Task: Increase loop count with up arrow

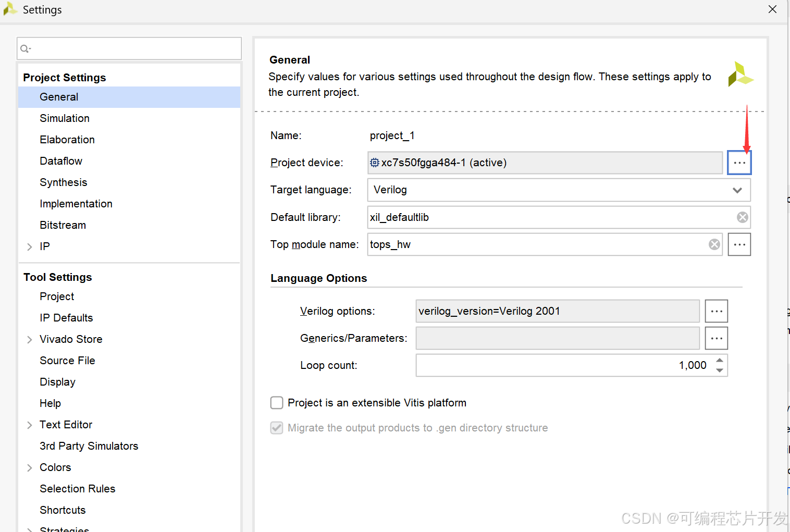Action: [720, 361]
